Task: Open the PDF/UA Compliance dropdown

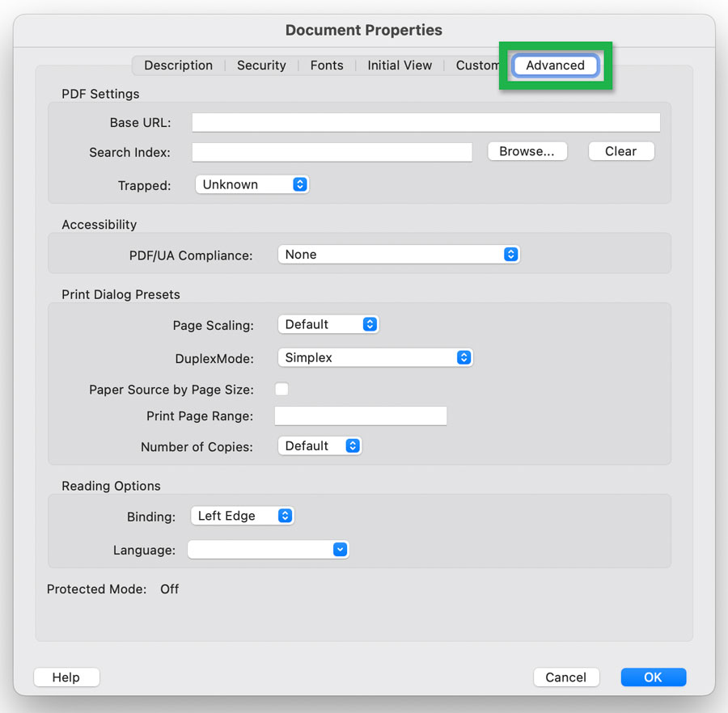Action: [x=399, y=254]
